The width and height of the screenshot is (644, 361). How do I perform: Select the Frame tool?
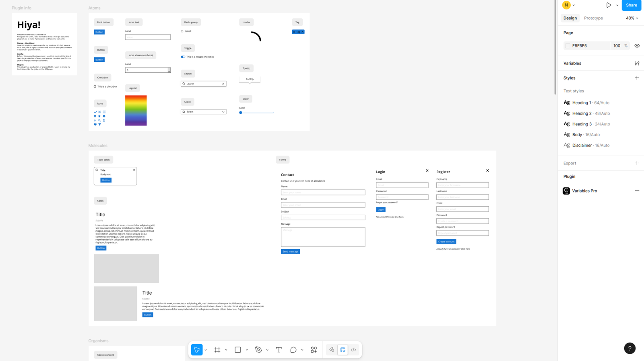[x=217, y=350]
